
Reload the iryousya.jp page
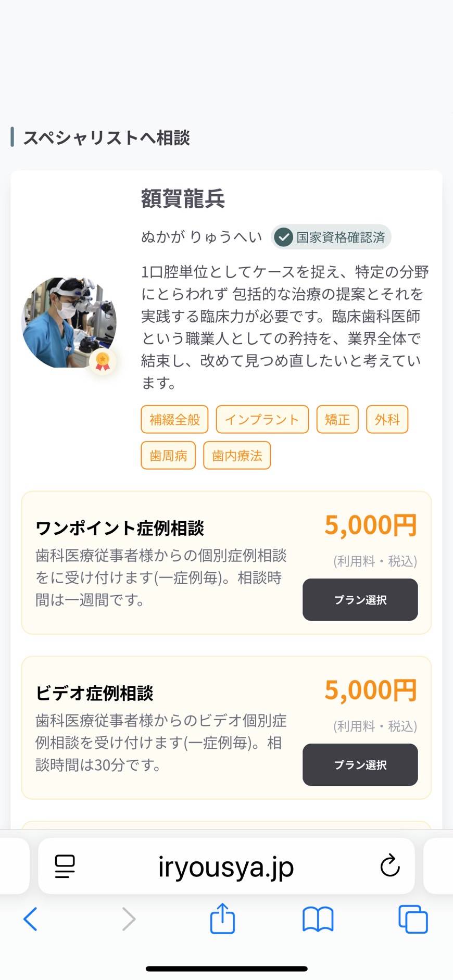[390, 866]
